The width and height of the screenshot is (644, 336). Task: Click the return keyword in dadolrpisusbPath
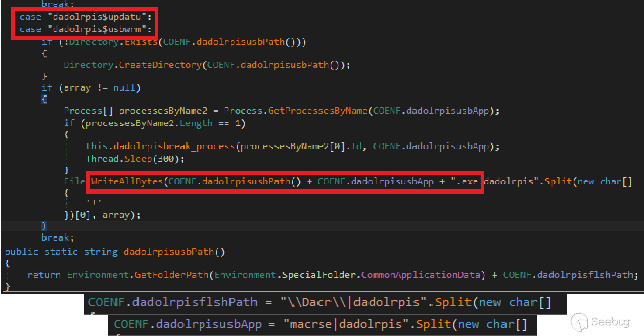click(x=44, y=275)
